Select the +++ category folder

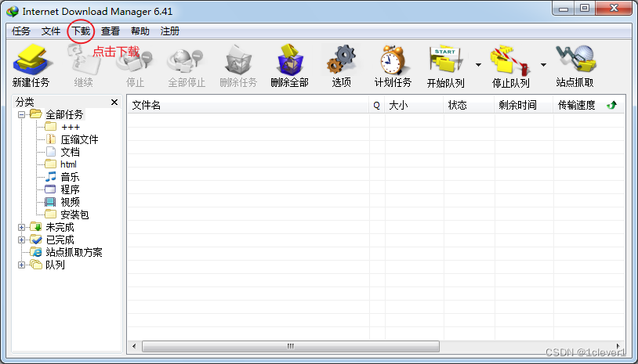point(71,127)
